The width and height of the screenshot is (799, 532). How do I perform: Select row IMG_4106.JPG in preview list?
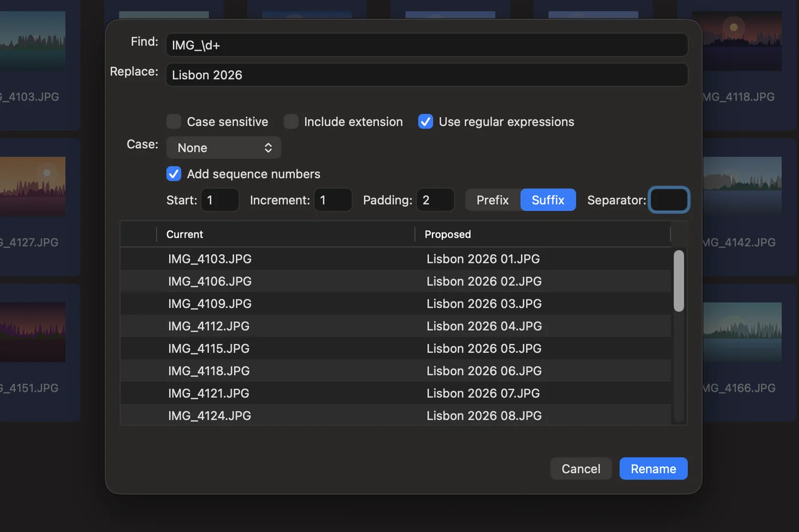396,281
